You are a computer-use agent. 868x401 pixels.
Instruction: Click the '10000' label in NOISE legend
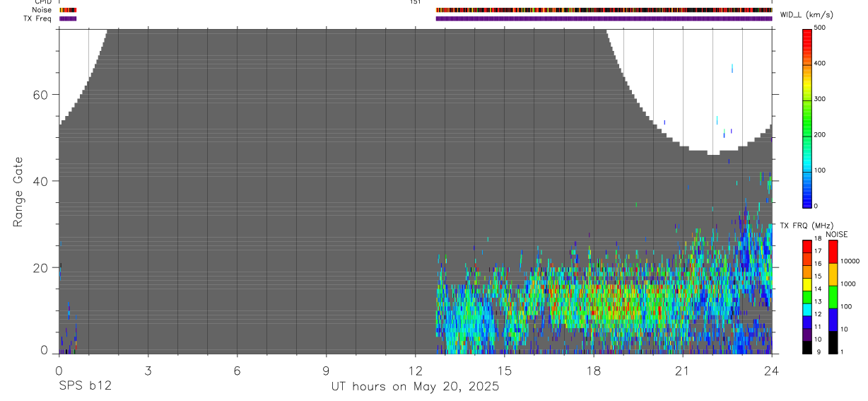pos(850,261)
